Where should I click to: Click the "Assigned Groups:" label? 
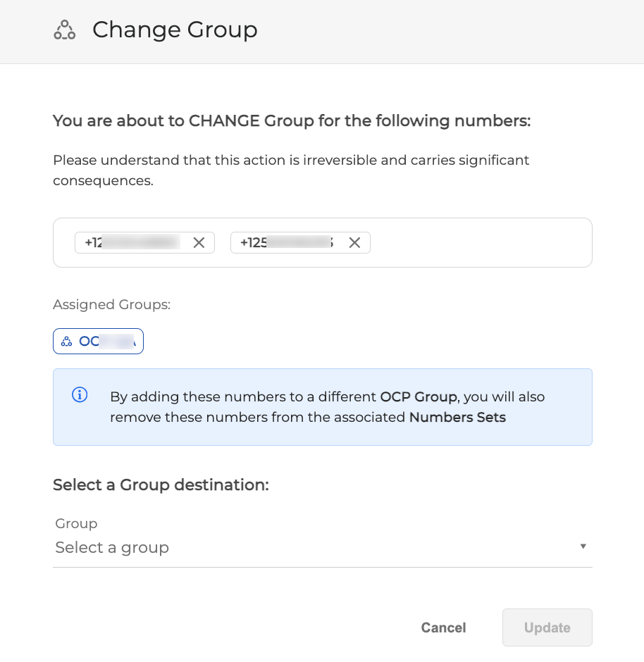pos(111,304)
